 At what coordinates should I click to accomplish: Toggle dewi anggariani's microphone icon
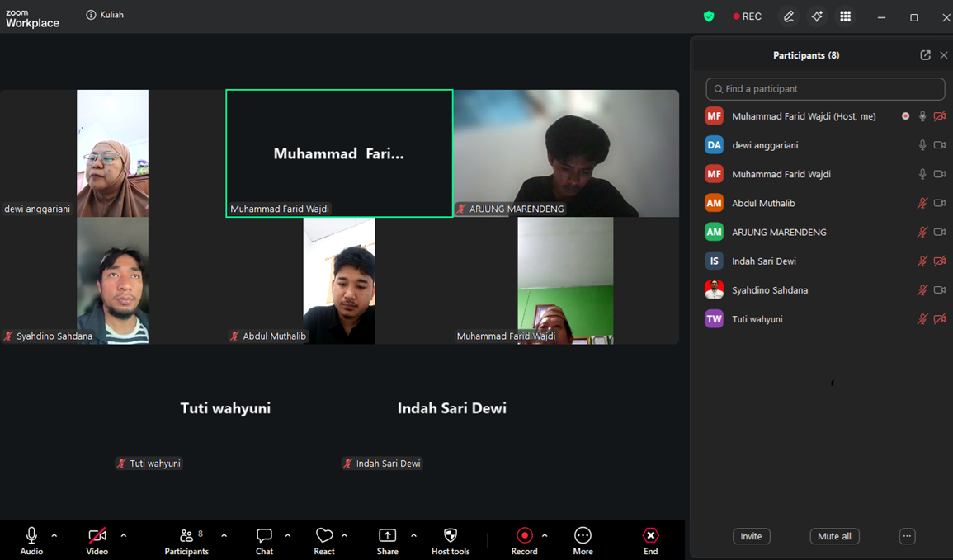[922, 145]
